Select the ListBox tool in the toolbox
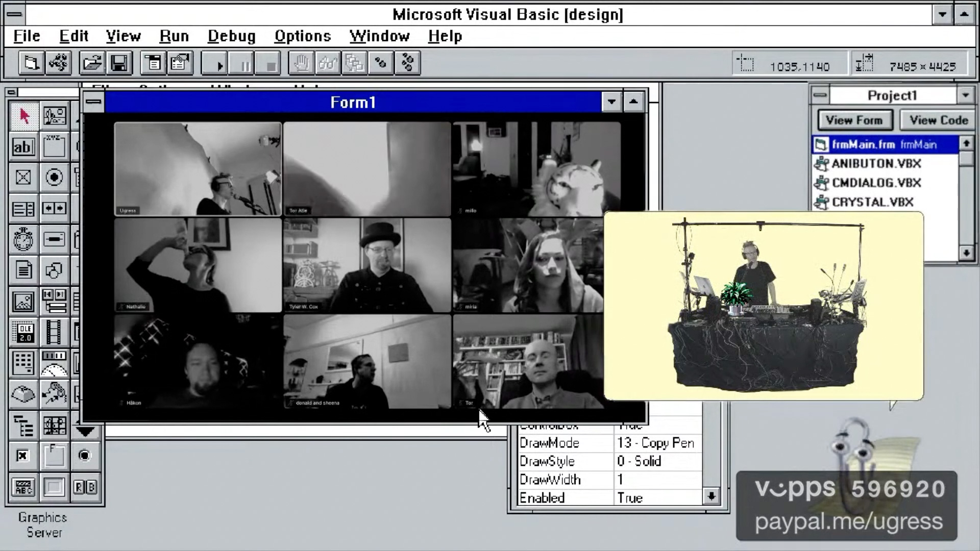980x551 pixels. pos(23,209)
